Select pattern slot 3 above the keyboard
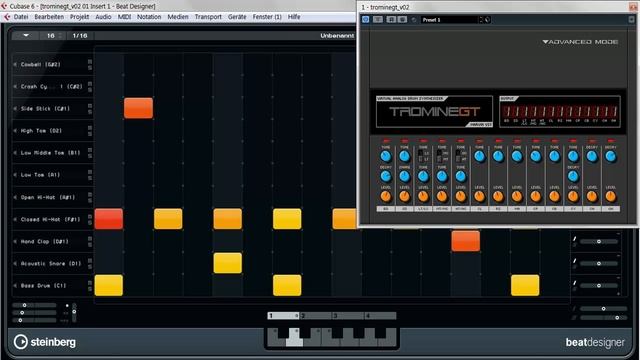This screenshot has height=360, width=640. (x=348, y=316)
